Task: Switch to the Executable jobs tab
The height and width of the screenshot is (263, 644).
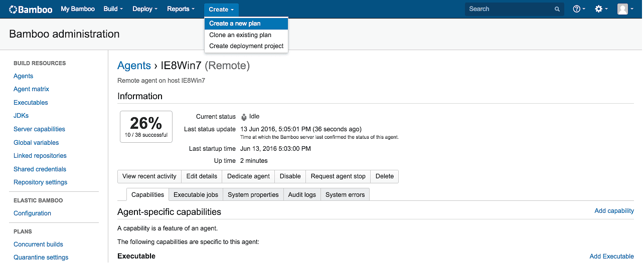Action: coord(196,195)
